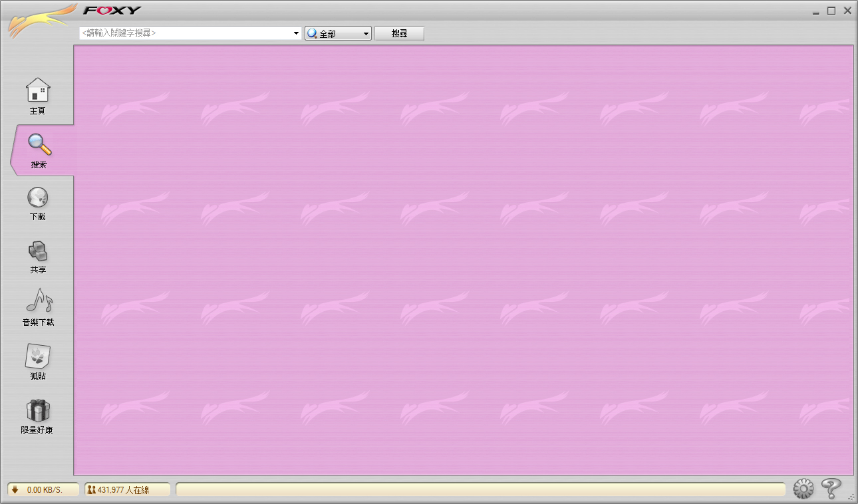Expand the search keyword history arrow

pyautogui.click(x=297, y=33)
